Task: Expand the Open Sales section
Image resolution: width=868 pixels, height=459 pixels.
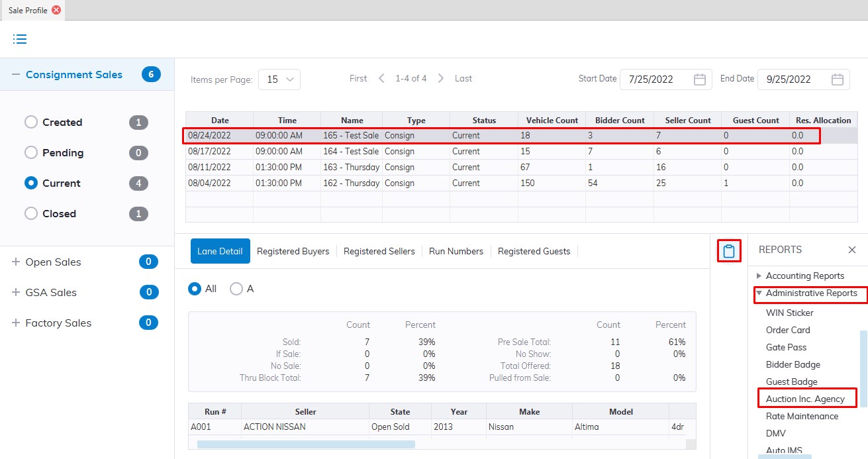Action: (16, 262)
